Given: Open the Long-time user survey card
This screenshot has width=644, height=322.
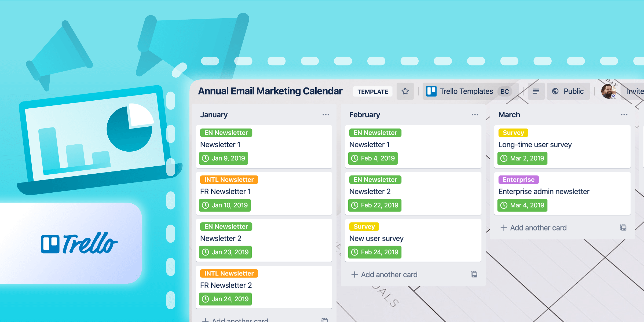Looking at the screenshot, I should (x=562, y=147).
